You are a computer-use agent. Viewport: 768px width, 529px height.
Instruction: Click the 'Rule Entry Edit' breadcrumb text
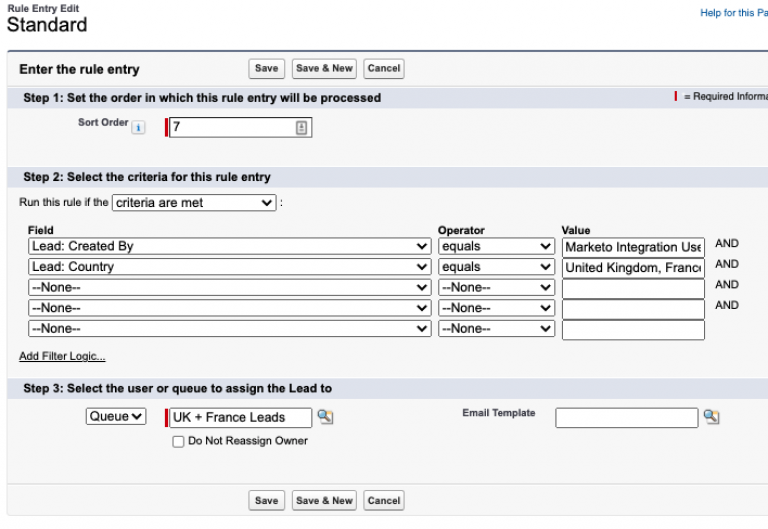(43, 8)
